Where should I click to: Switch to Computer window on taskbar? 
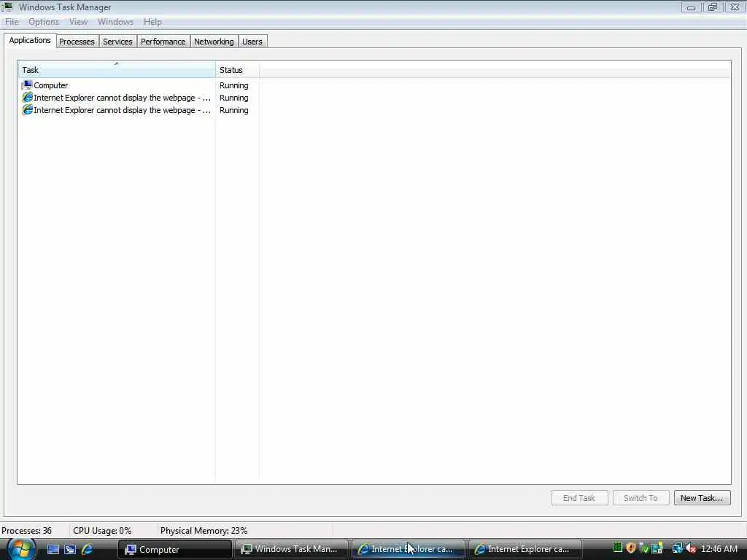click(174, 549)
